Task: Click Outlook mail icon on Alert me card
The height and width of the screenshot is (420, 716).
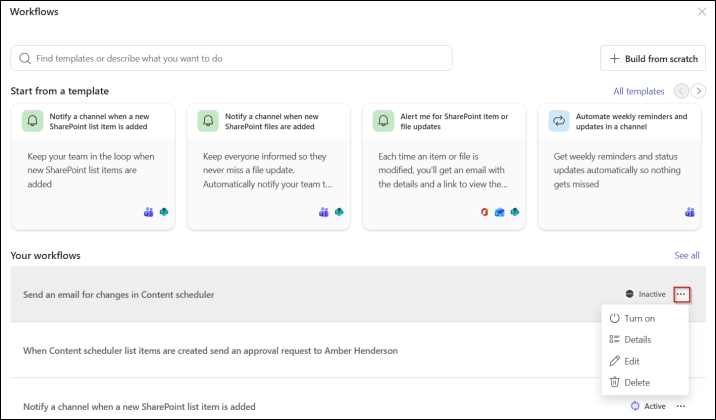Action: pos(500,212)
